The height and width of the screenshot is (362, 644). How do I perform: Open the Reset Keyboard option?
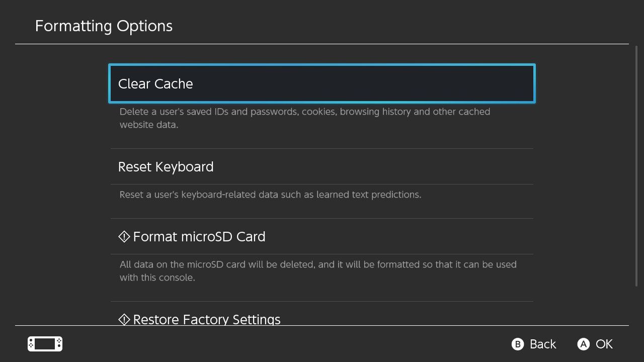click(x=321, y=166)
